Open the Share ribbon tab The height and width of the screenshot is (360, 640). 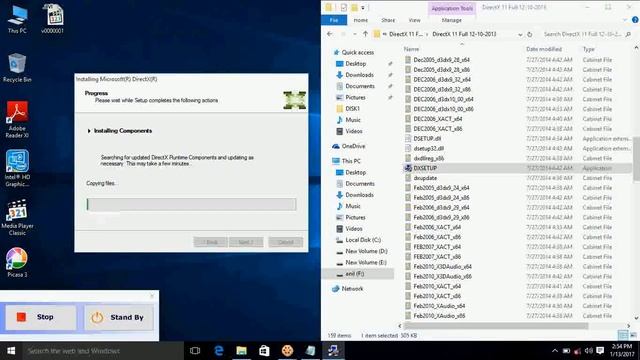pyautogui.click(x=388, y=20)
